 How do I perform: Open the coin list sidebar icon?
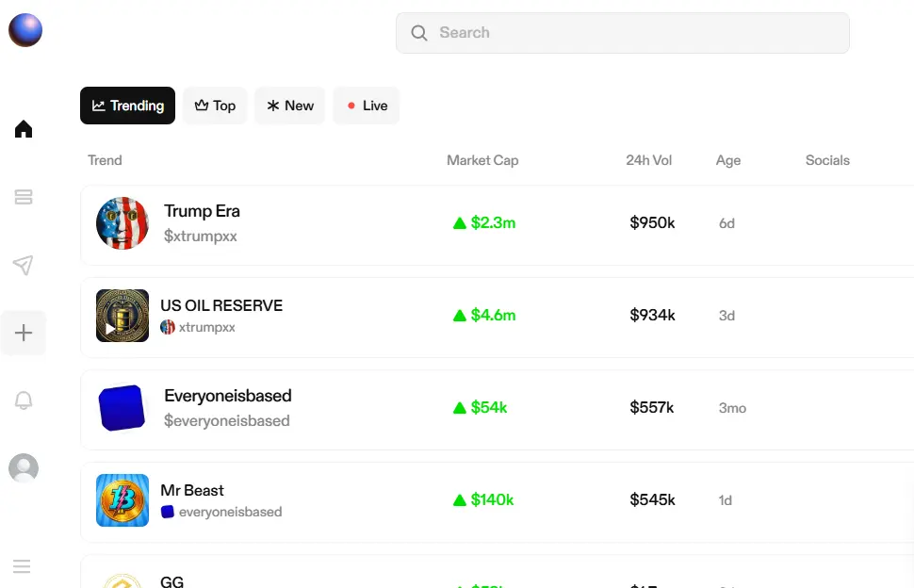point(23,197)
